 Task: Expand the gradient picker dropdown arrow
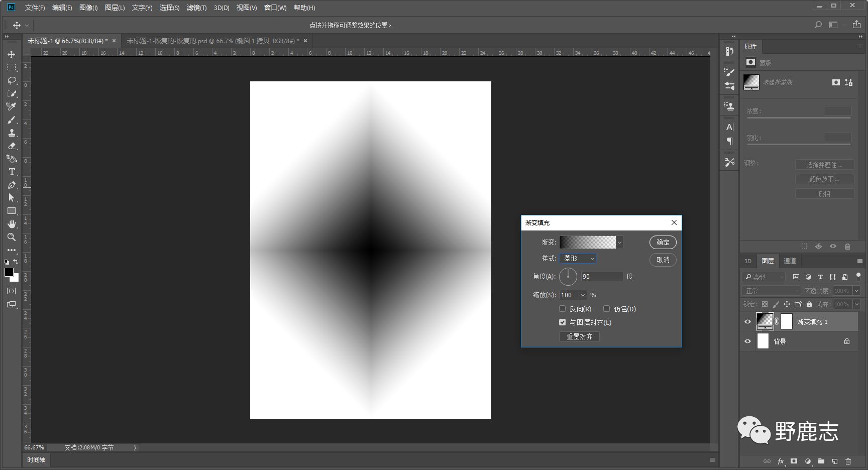619,242
